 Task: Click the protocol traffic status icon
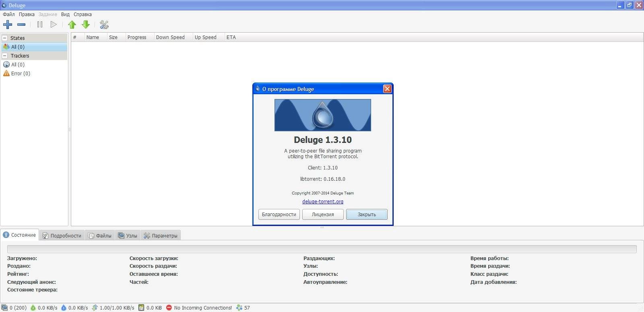[95, 308]
